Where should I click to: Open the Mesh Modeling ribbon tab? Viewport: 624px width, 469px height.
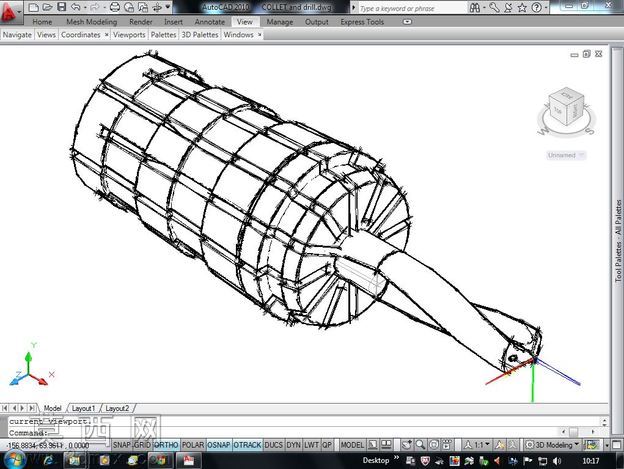point(92,22)
